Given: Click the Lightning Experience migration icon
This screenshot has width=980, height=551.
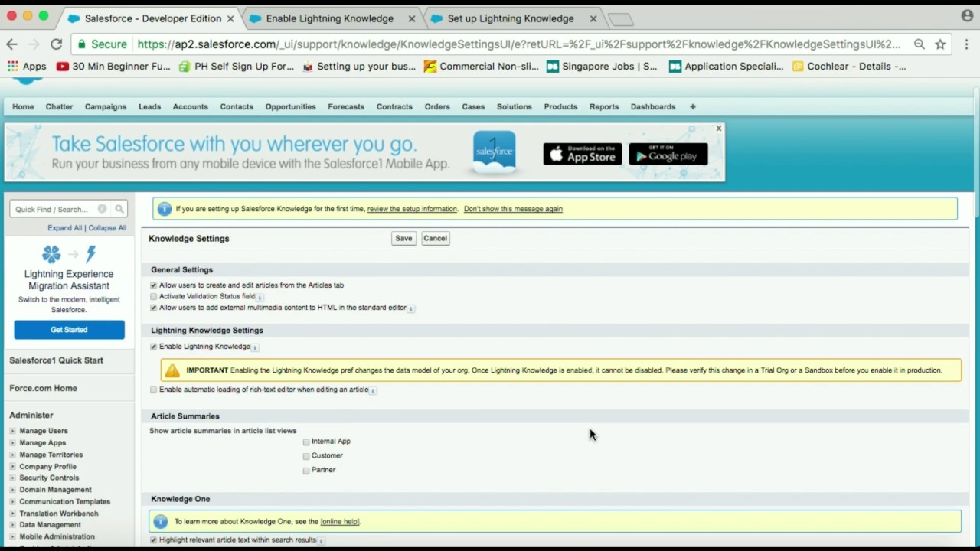Looking at the screenshot, I should (69, 254).
